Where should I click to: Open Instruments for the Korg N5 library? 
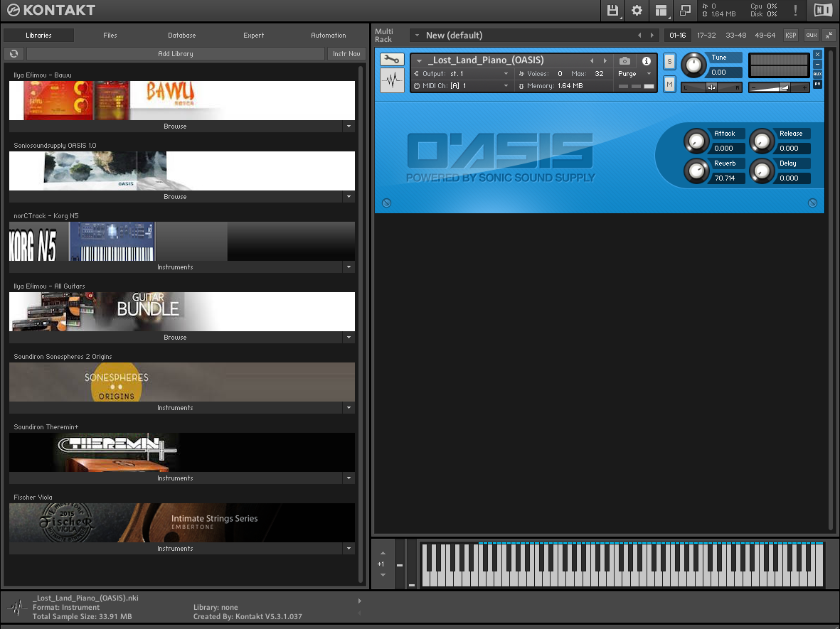(175, 267)
